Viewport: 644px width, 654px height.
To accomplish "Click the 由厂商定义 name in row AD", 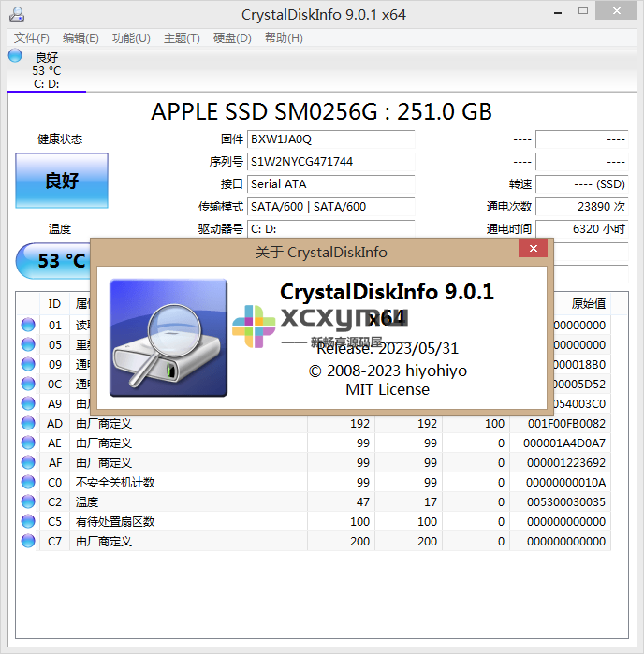I will [104, 424].
